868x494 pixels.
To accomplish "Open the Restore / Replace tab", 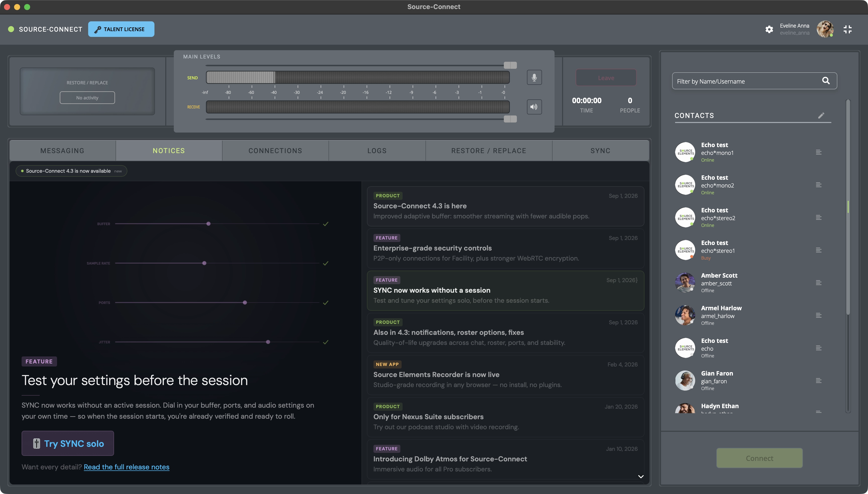I will 489,151.
